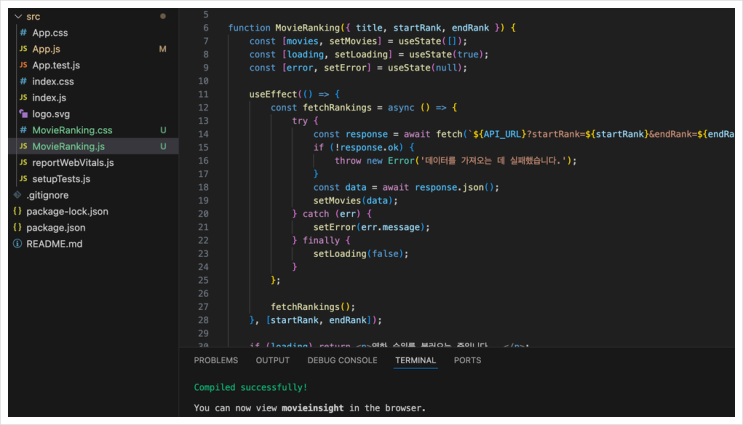The height and width of the screenshot is (425, 743).
Task: Click the info icon beside README.md
Action: coord(18,244)
